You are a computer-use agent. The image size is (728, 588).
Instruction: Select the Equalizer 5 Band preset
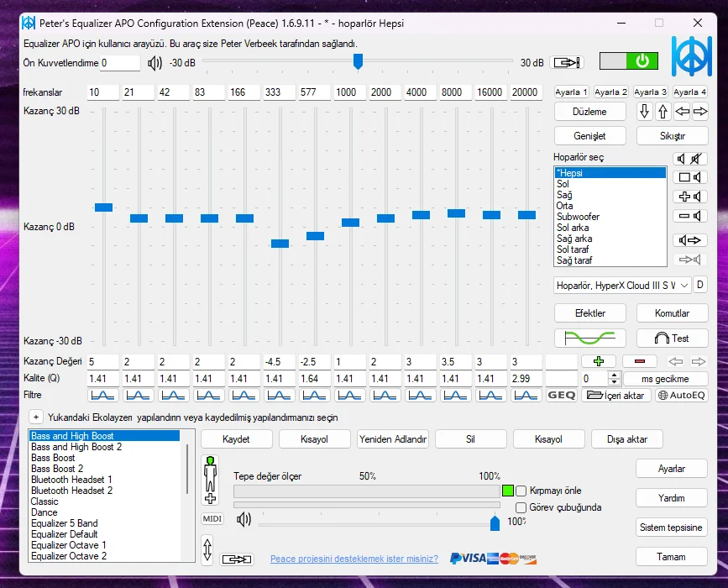[104, 523]
